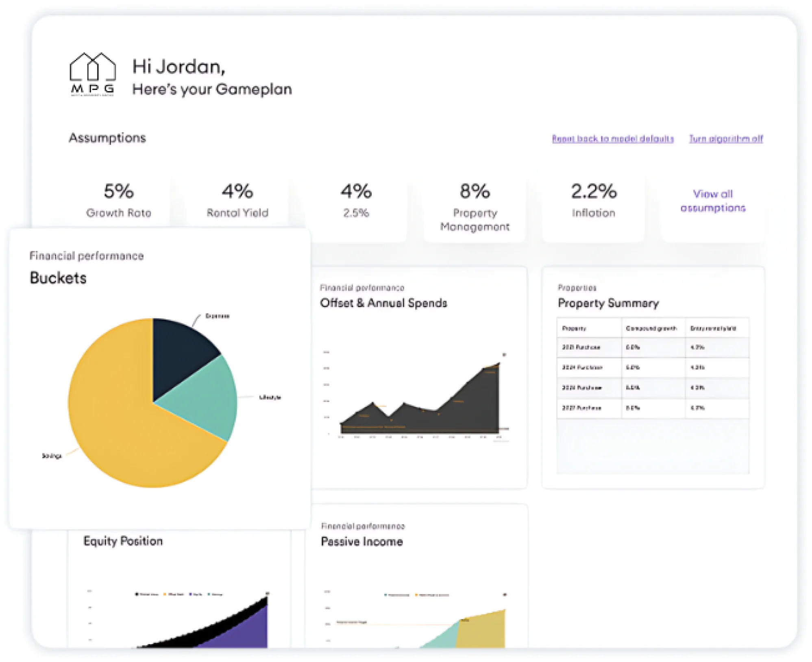Screen dimensions: 812x662
Task: Click the 'Hi Jordan,' greeting text
Action: click(179, 66)
